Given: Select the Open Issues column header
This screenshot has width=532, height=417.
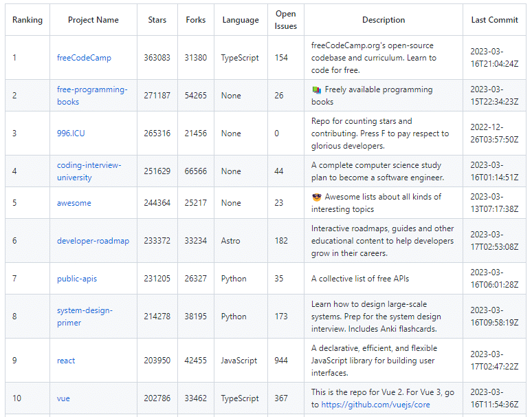Looking at the screenshot, I should click(286, 20).
